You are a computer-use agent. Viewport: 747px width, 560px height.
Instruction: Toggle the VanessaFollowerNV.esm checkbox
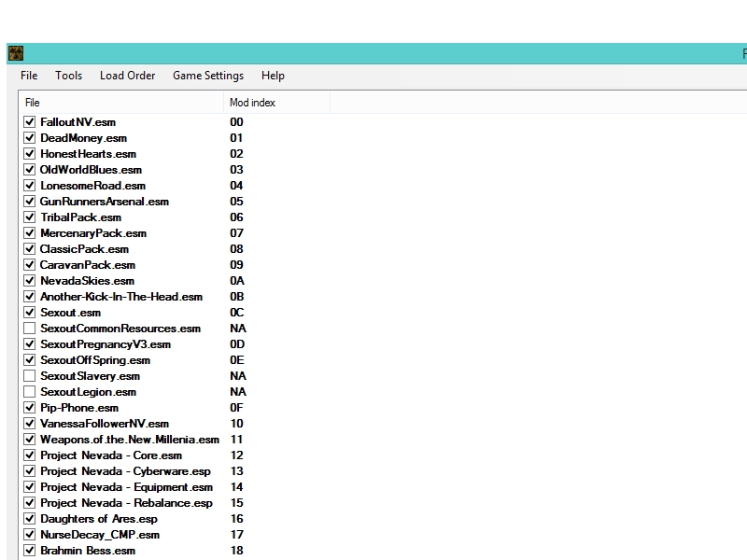coord(30,424)
